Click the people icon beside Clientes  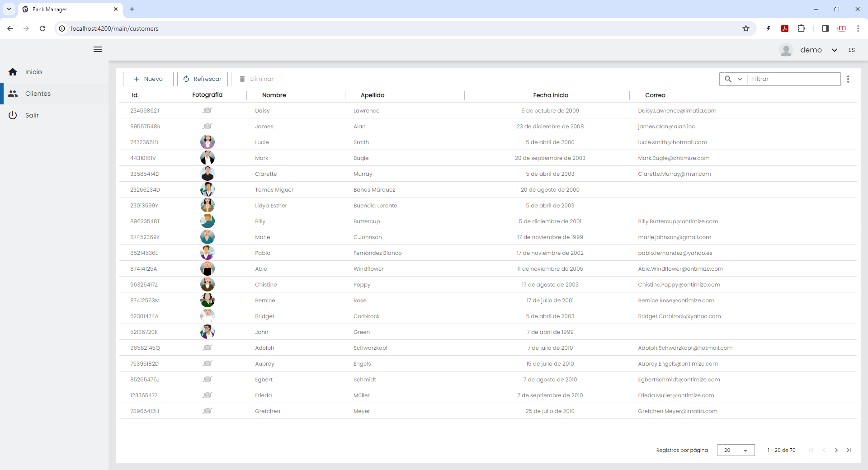13,94
